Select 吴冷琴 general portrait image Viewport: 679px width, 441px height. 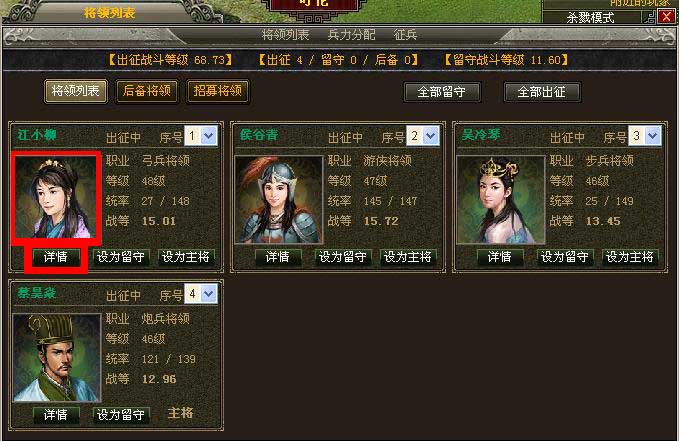[501, 200]
